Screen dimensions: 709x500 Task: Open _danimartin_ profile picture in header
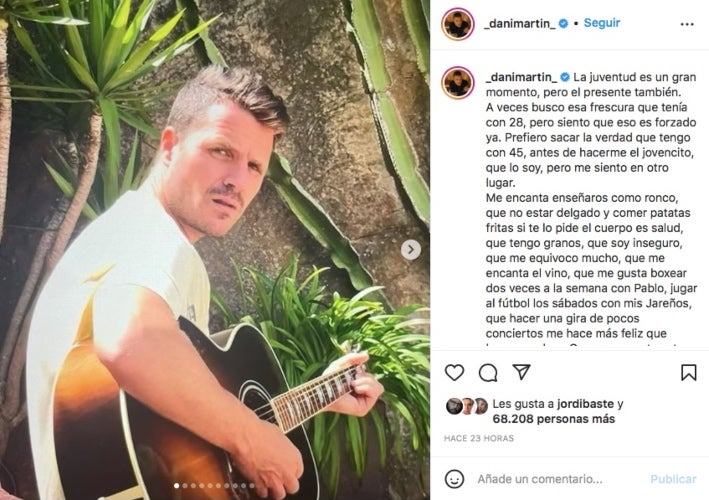click(x=458, y=24)
